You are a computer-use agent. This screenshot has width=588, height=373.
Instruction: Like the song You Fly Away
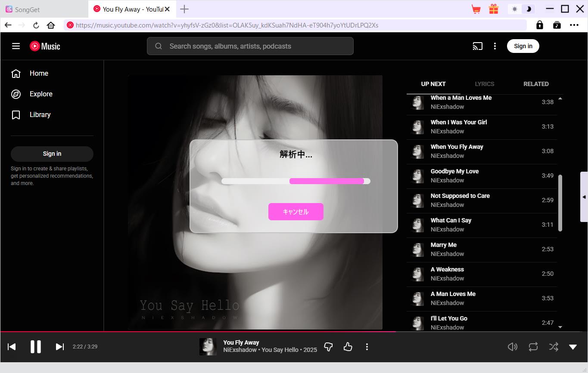348,346
